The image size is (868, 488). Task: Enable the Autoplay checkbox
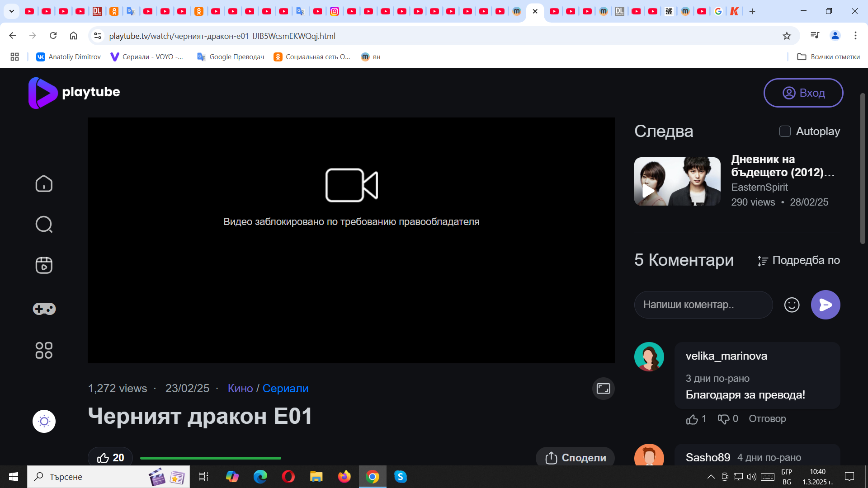coord(785,131)
